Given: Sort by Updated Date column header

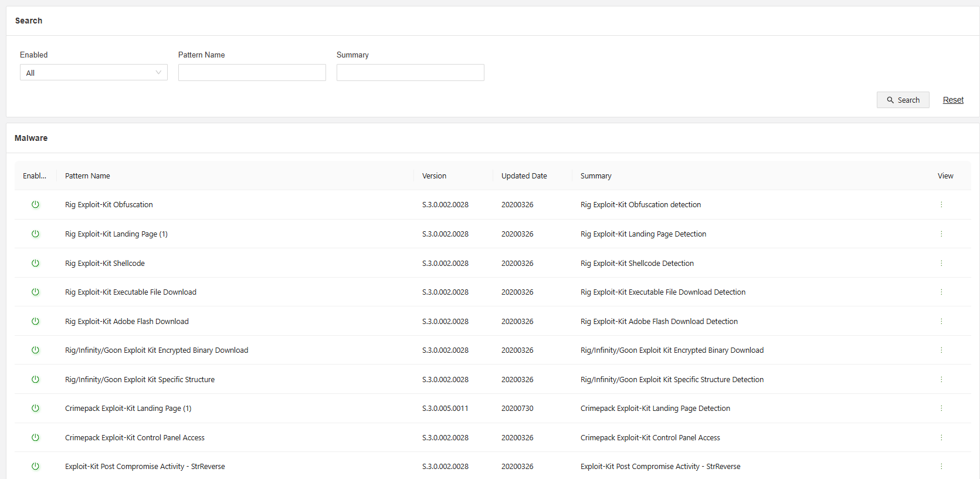Looking at the screenshot, I should [x=524, y=176].
